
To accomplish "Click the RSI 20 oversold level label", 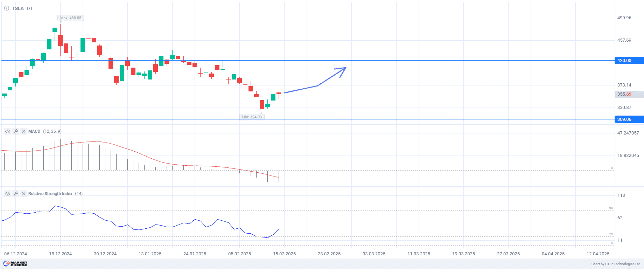I will pos(611,234).
